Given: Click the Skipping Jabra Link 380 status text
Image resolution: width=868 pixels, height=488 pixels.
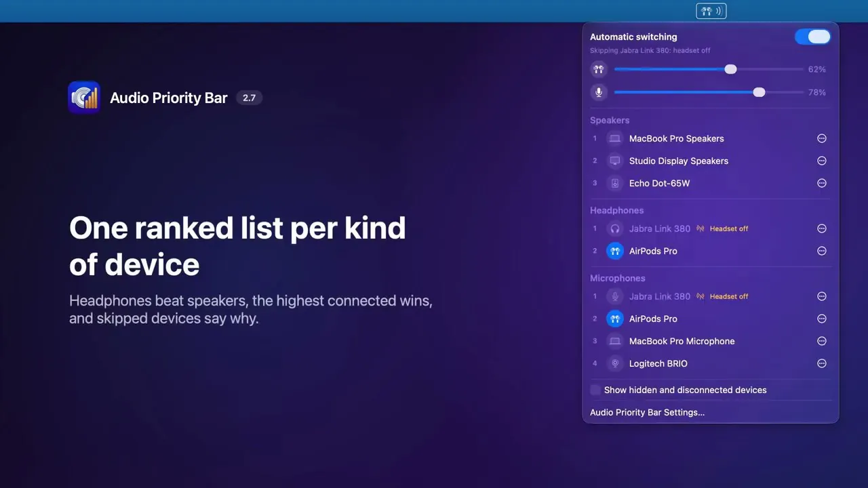Looking at the screenshot, I should pos(650,51).
